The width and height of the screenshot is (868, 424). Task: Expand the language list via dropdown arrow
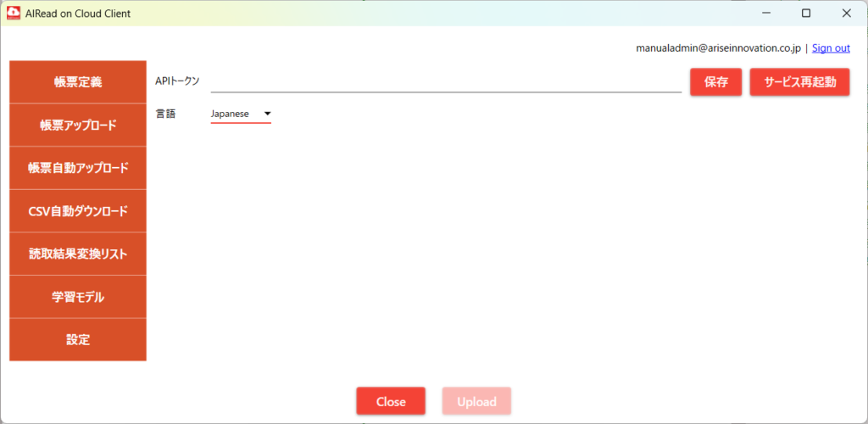tap(267, 114)
